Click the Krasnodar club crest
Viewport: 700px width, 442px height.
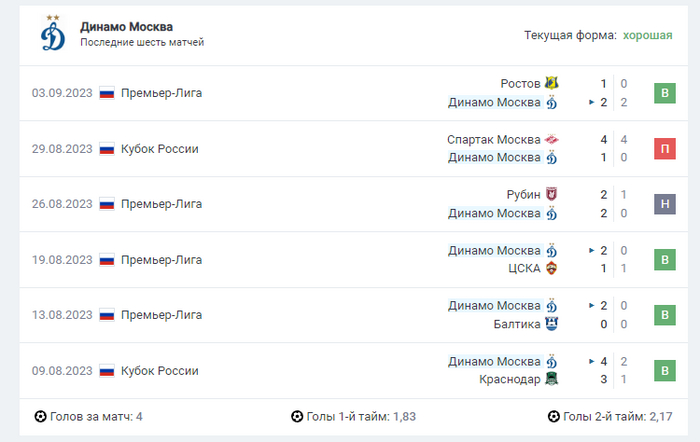(x=551, y=379)
